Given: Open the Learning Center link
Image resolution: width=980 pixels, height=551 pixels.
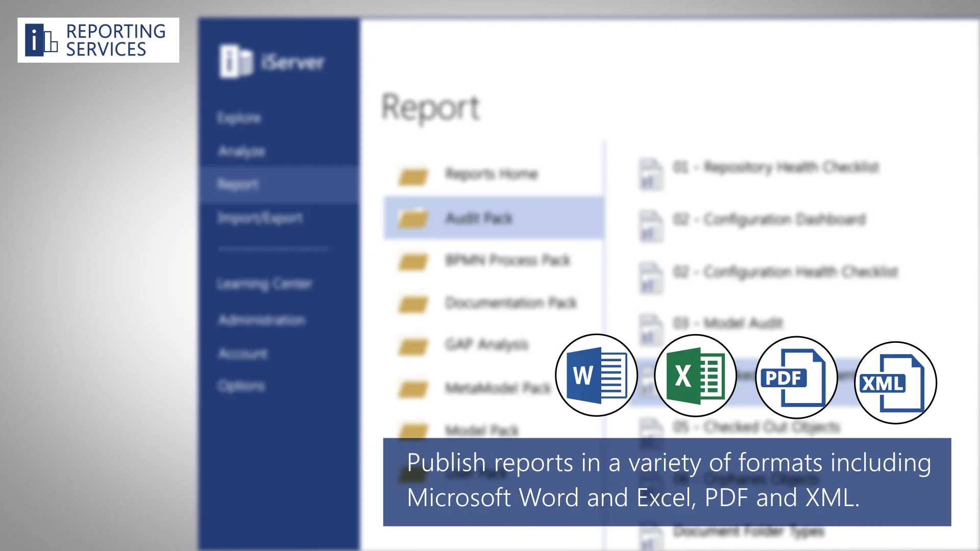Looking at the screenshot, I should pyautogui.click(x=264, y=284).
